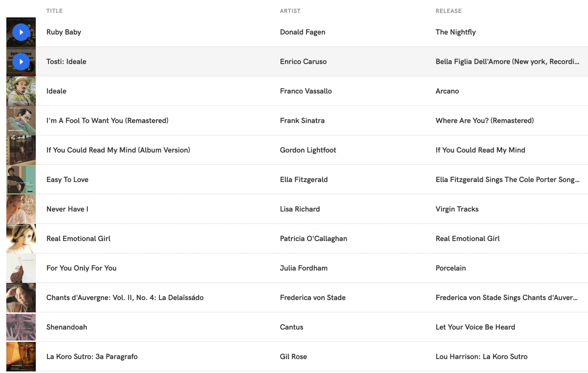Click the Arcano album cover thumbnail
The height and width of the screenshot is (373, 588).
point(21,91)
